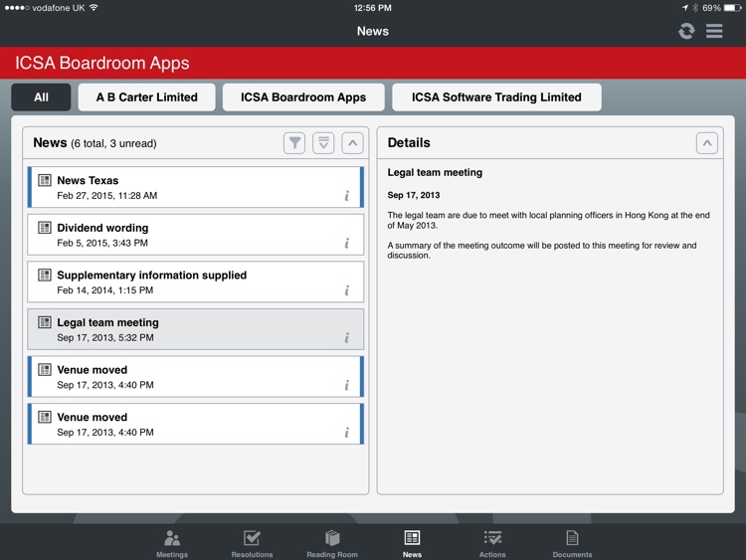Go to the Meetings tab
The width and height of the screenshot is (746, 560).
pos(172,544)
